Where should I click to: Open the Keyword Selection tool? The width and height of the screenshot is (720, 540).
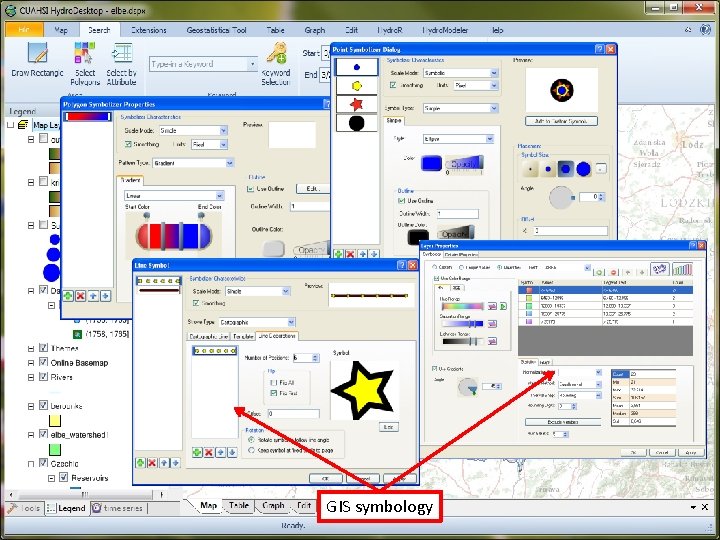pos(276,63)
